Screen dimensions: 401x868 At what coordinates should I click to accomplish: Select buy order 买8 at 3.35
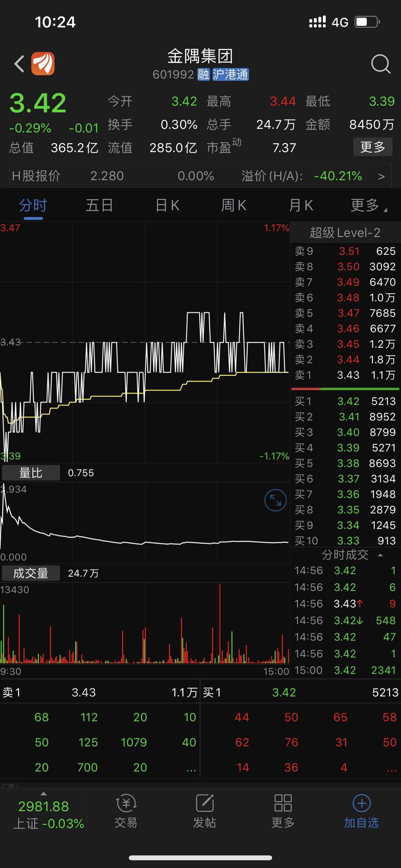click(x=345, y=510)
